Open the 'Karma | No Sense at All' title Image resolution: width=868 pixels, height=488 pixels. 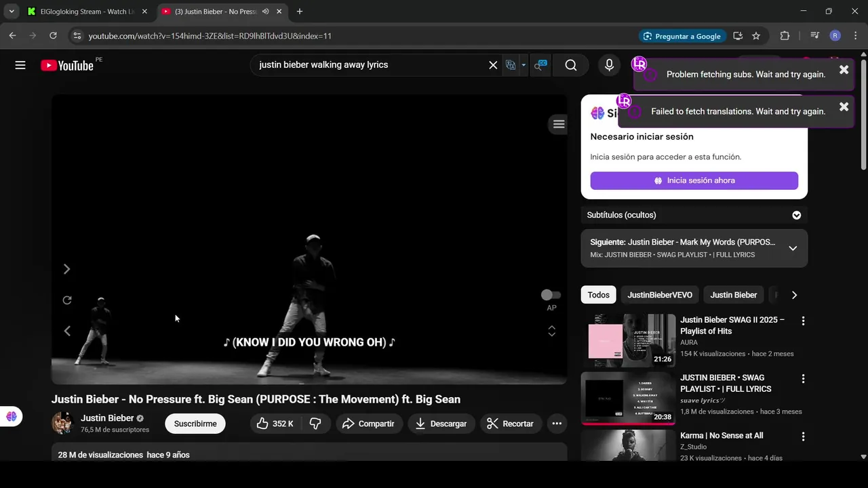[x=722, y=436]
